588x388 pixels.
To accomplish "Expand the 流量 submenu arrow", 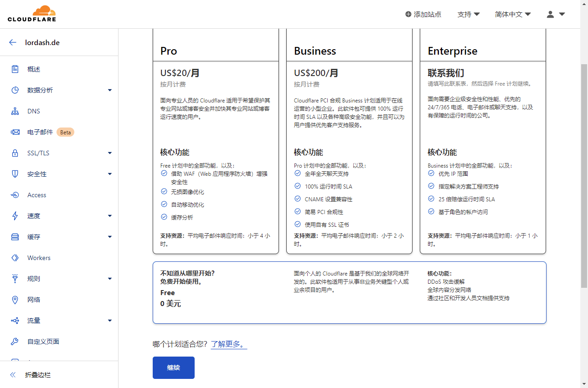I will [110, 321].
